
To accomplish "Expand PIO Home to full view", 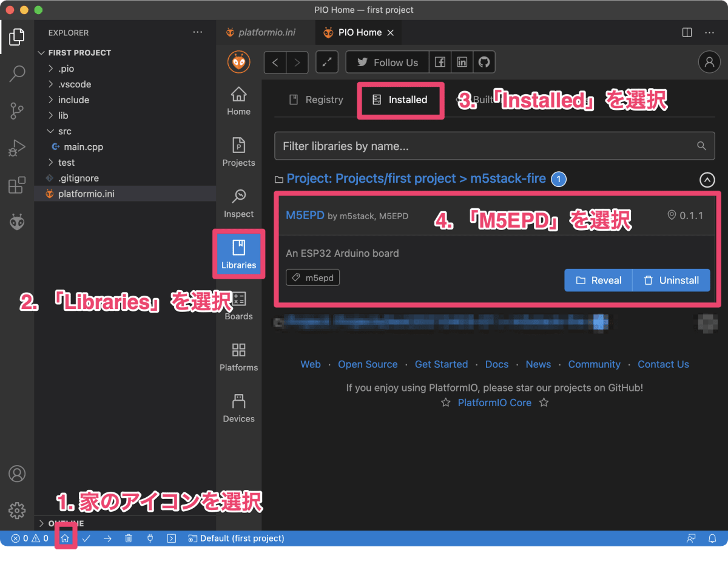I will click(x=327, y=63).
